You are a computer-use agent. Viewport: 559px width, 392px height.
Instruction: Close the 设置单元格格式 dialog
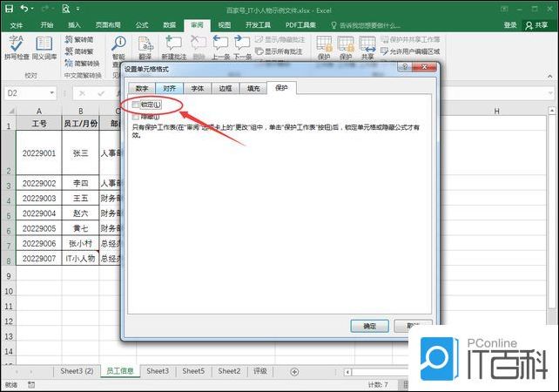[x=424, y=67]
